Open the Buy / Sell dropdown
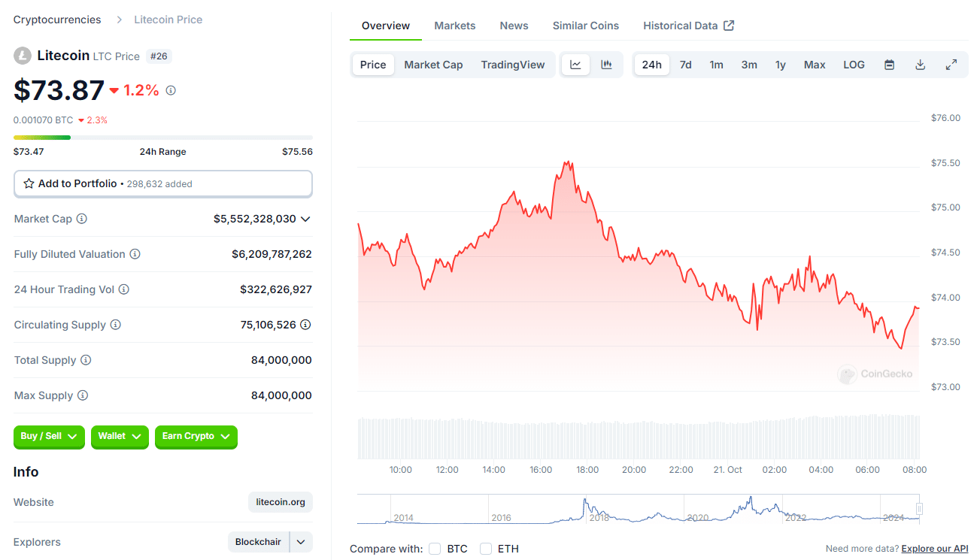980x560 pixels. pyautogui.click(x=50, y=436)
